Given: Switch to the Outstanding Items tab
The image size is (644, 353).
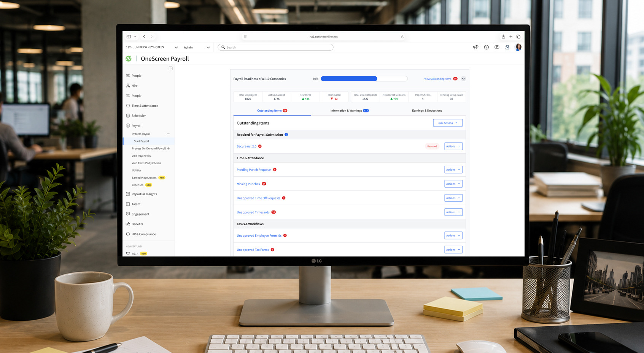Looking at the screenshot, I should (x=272, y=111).
